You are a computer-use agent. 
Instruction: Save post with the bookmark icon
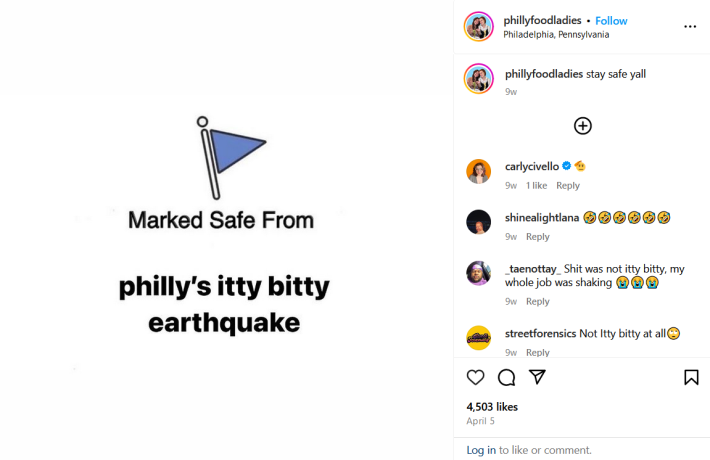[691, 377]
